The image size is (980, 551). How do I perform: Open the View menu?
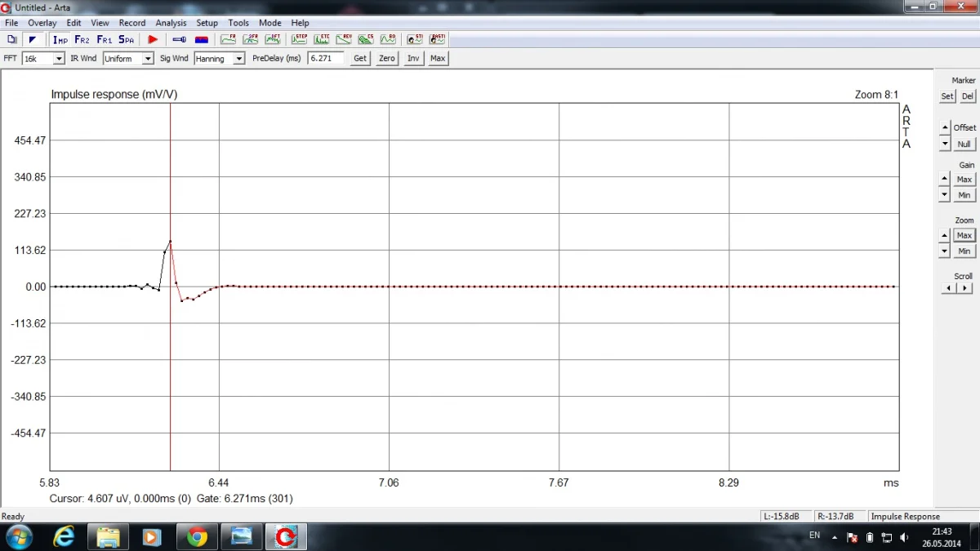[x=100, y=23]
